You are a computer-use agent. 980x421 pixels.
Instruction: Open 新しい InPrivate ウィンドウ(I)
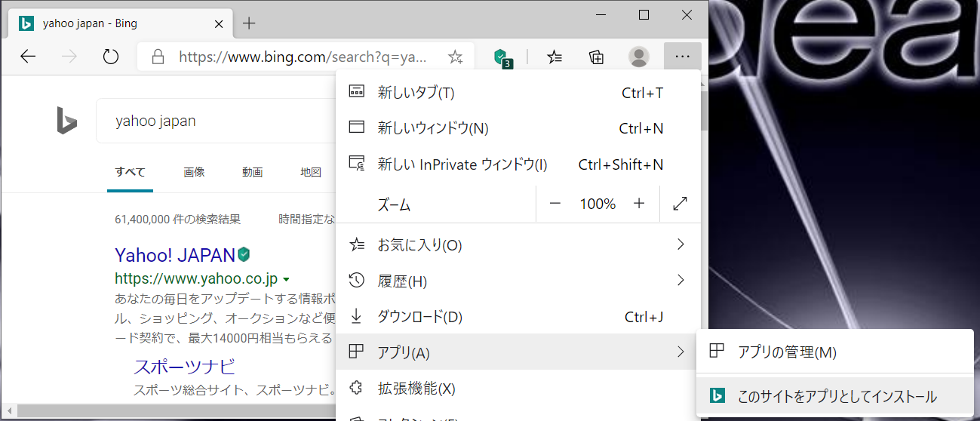coord(518,164)
